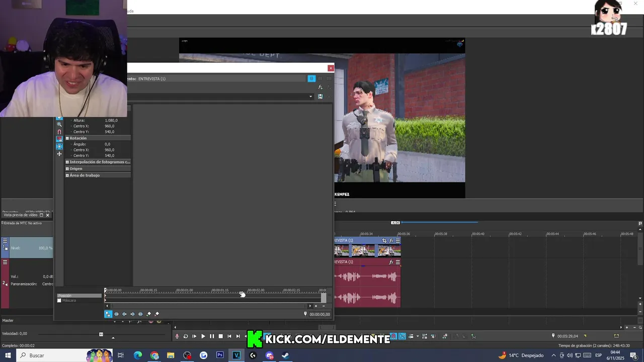Open menu icon on ENTREVISTA audio clip
644x362 pixels.
[397, 262]
